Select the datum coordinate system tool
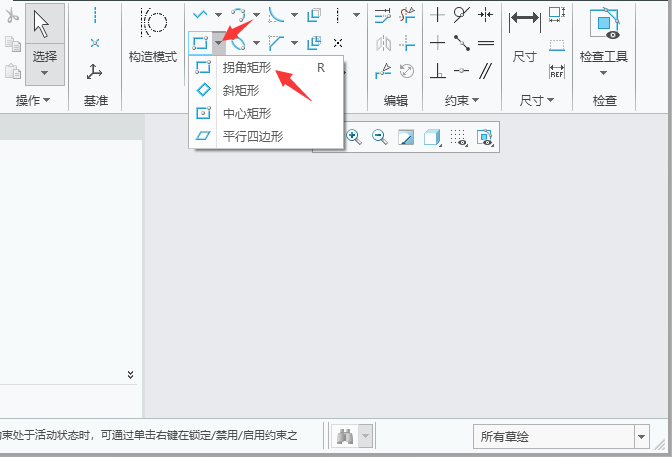The image size is (672, 457). 94,71
